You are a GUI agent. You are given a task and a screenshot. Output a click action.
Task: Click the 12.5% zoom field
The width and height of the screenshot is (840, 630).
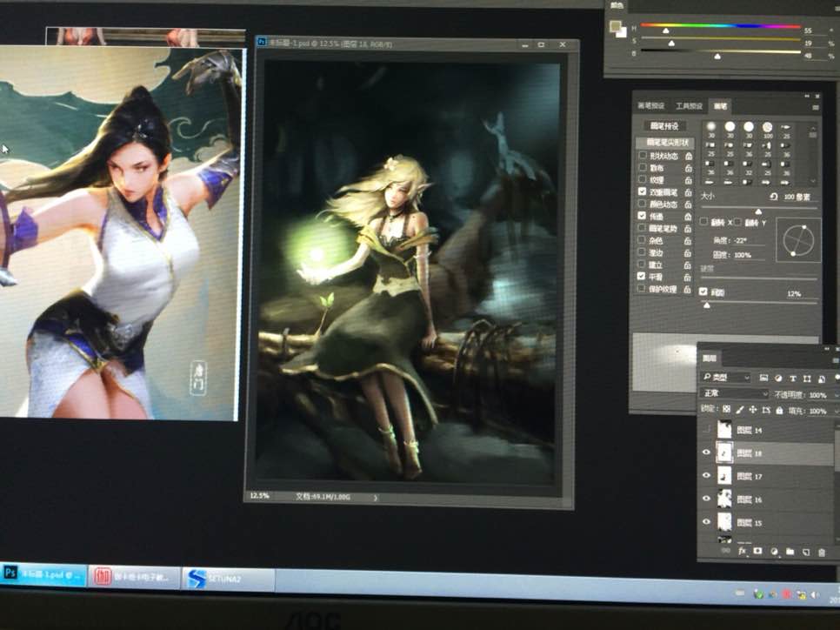[x=260, y=496]
